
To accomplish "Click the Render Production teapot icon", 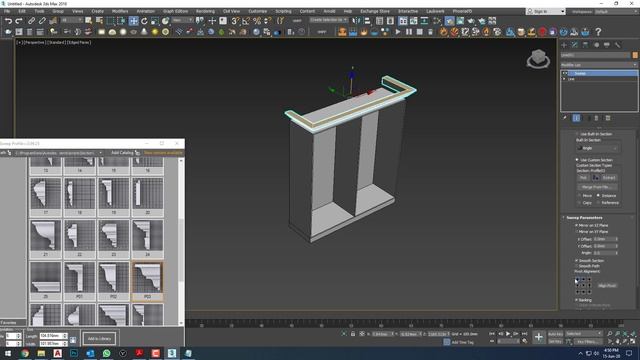I will pyautogui.click(x=482, y=21).
